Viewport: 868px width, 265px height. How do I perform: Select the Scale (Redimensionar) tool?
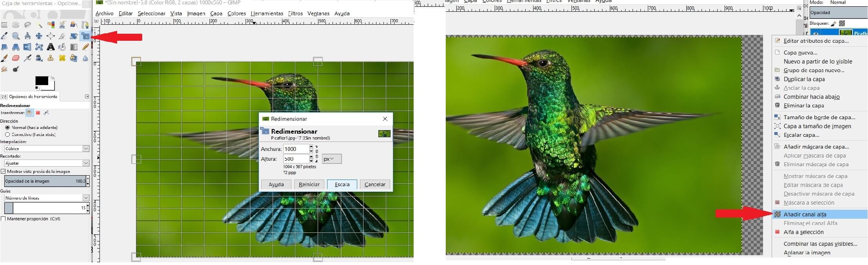[x=85, y=36]
